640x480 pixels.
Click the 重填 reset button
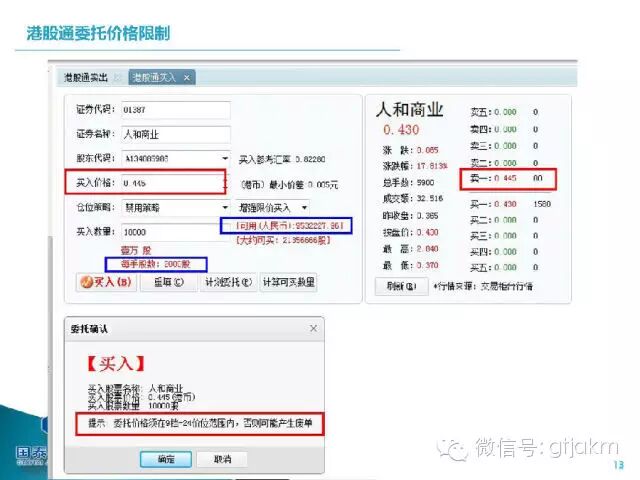click(x=169, y=282)
